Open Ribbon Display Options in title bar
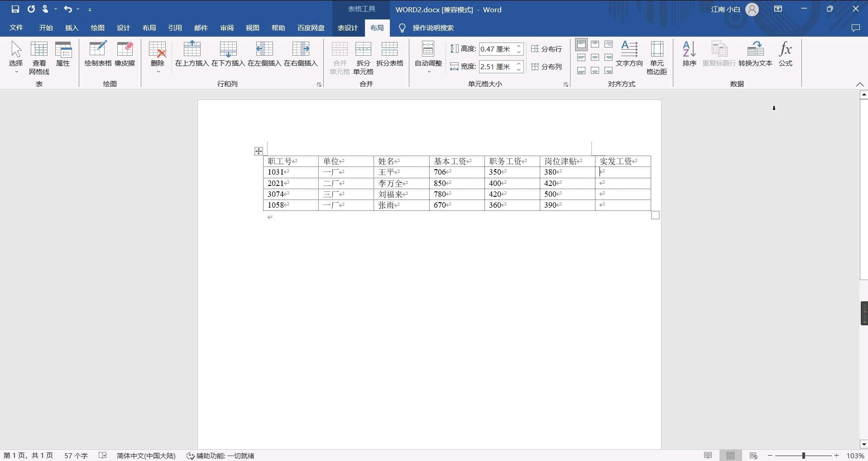868x461 pixels. 778,9
